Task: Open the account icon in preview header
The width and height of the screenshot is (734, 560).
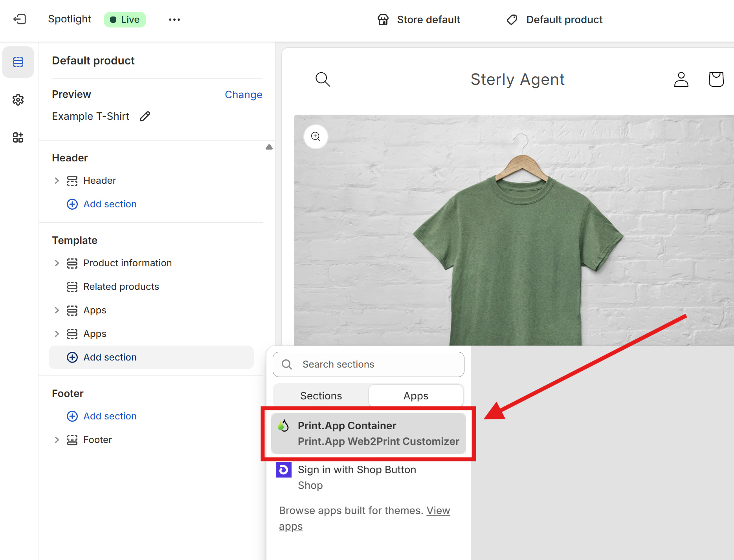Action: tap(681, 79)
